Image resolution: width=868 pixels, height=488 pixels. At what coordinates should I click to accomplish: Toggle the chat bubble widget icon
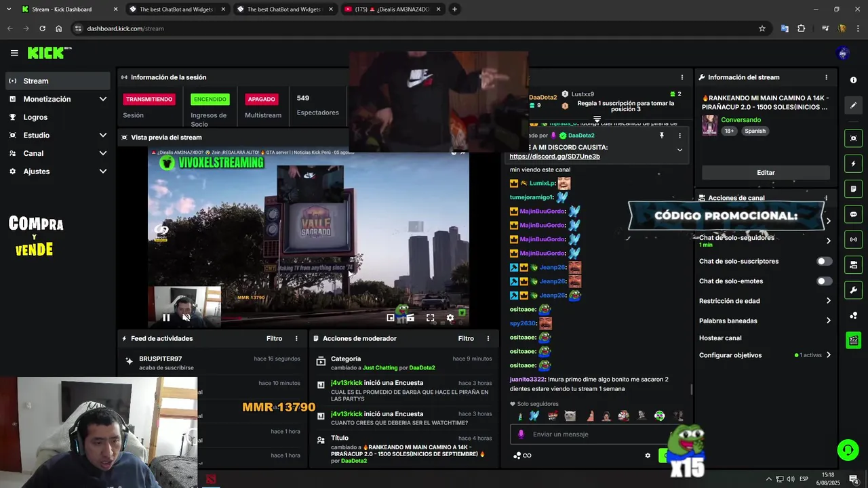pyautogui.click(x=853, y=214)
